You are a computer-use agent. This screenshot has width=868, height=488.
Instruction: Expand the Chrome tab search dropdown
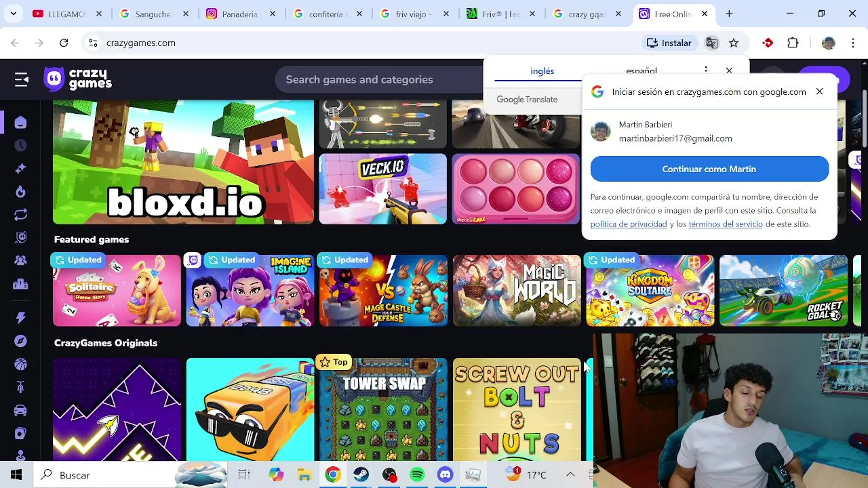click(14, 14)
